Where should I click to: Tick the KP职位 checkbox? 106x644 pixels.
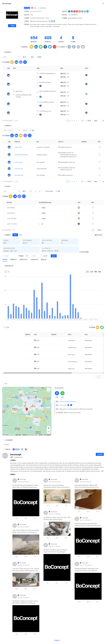(36, 57)
